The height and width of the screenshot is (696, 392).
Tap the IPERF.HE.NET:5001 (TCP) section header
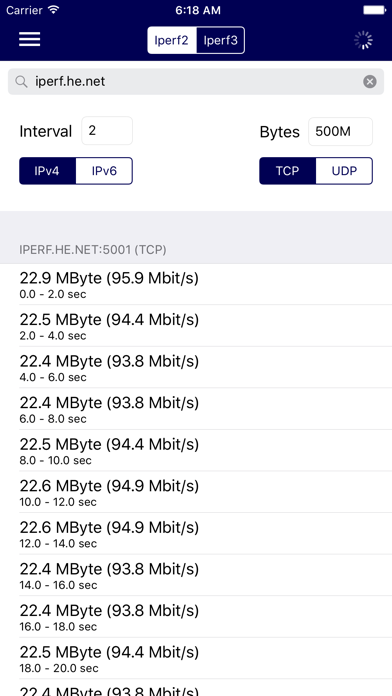click(x=93, y=250)
